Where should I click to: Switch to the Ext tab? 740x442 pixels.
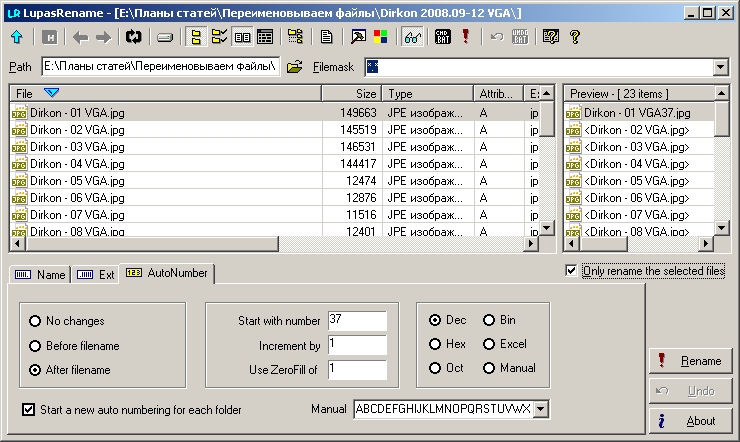[95, 275]
